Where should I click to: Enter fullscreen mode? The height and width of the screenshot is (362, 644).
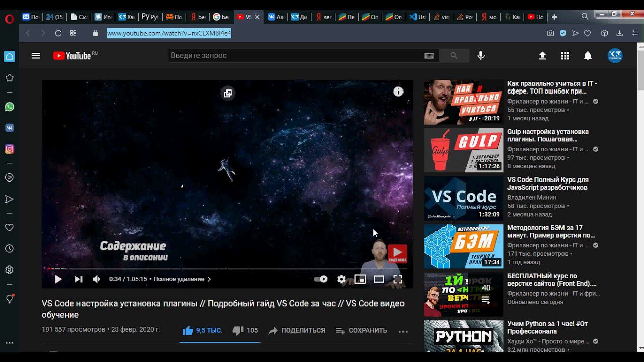coord(398,279)
